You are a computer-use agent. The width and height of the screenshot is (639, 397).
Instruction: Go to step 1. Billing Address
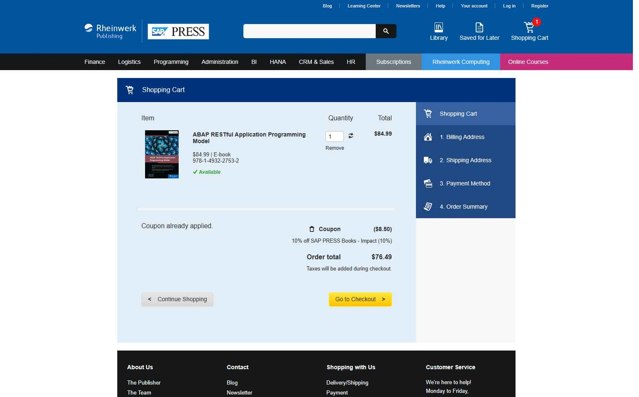tap(465, 137)
